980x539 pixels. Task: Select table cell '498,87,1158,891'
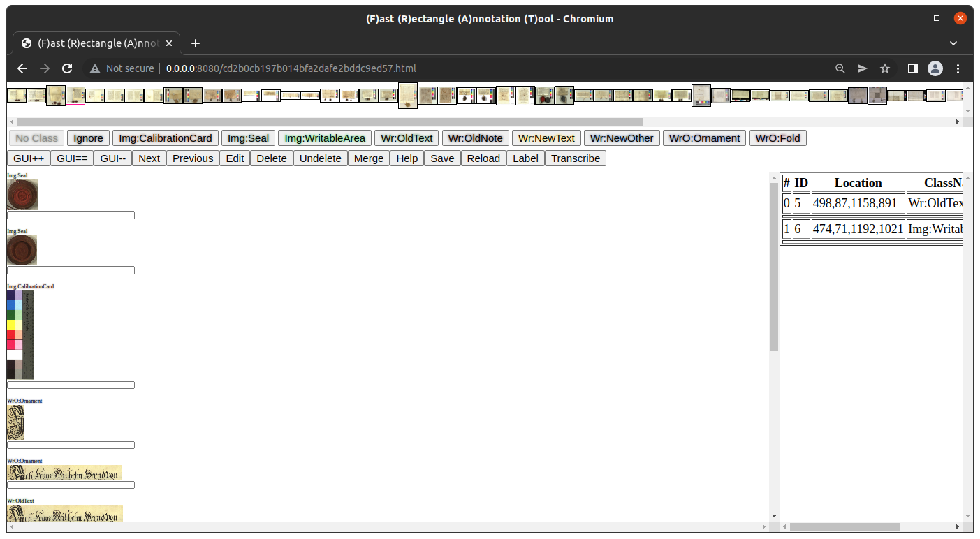point(858,204)
